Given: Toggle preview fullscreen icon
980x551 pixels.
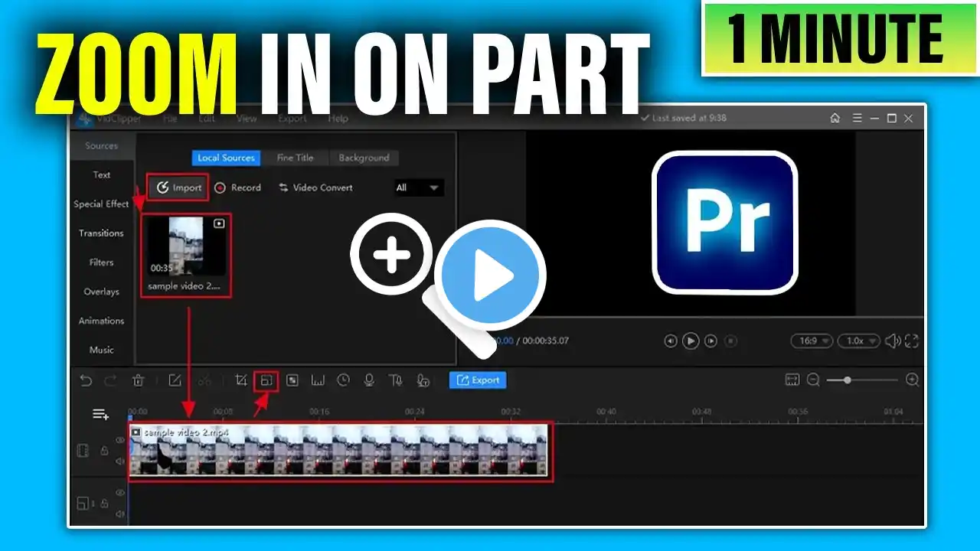Looking at the screenshot, I should point(911,341).
